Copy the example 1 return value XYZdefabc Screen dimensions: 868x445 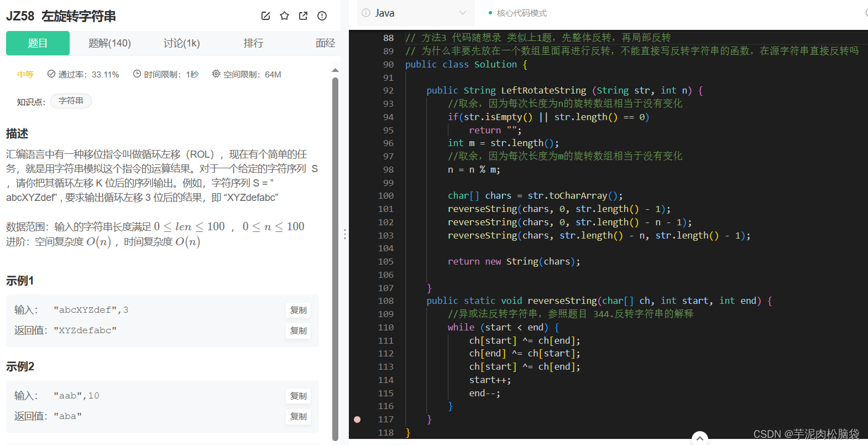(x=299, y=330)
